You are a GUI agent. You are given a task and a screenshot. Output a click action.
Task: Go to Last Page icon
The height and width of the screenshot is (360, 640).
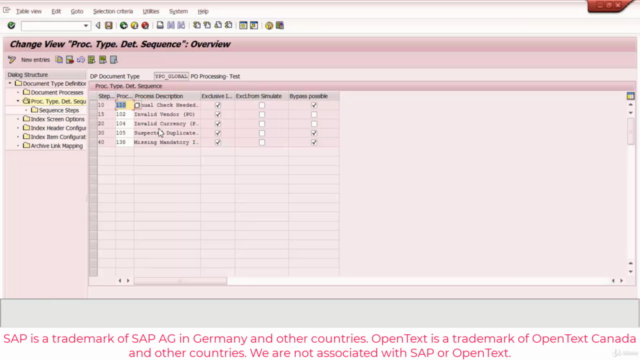(x=229, y=25)
